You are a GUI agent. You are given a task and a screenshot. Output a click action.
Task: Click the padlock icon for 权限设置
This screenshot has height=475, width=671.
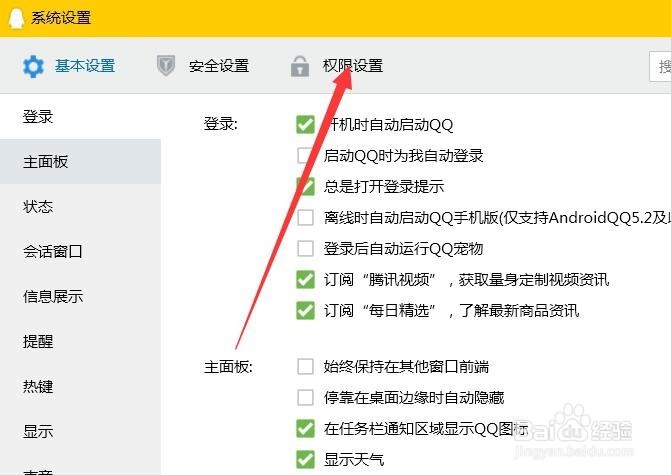[x=300, y=66]
